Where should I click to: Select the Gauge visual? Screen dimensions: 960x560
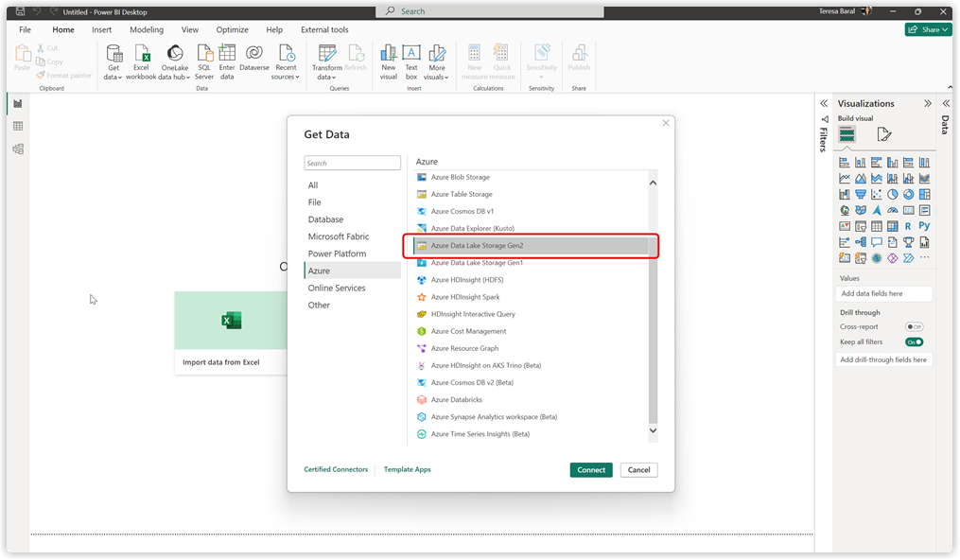click(893, 211)
